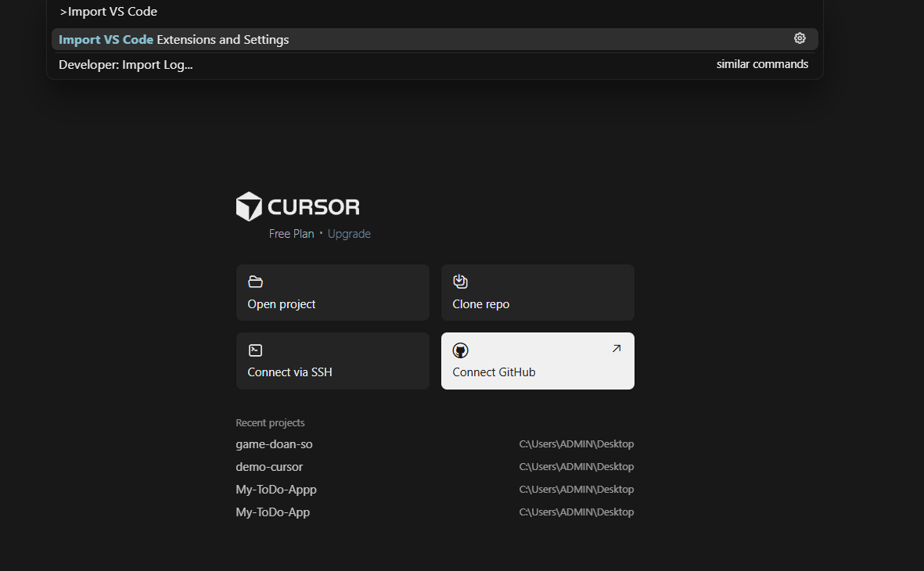
Task: Click the Upgrade link
Action: point(349,234)
